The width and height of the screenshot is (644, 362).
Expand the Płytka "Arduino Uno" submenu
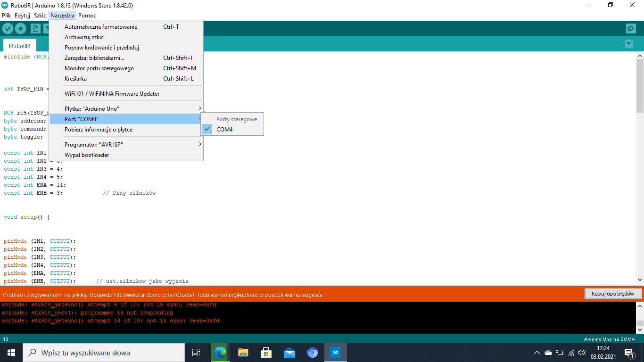click(x=126, y=109)
